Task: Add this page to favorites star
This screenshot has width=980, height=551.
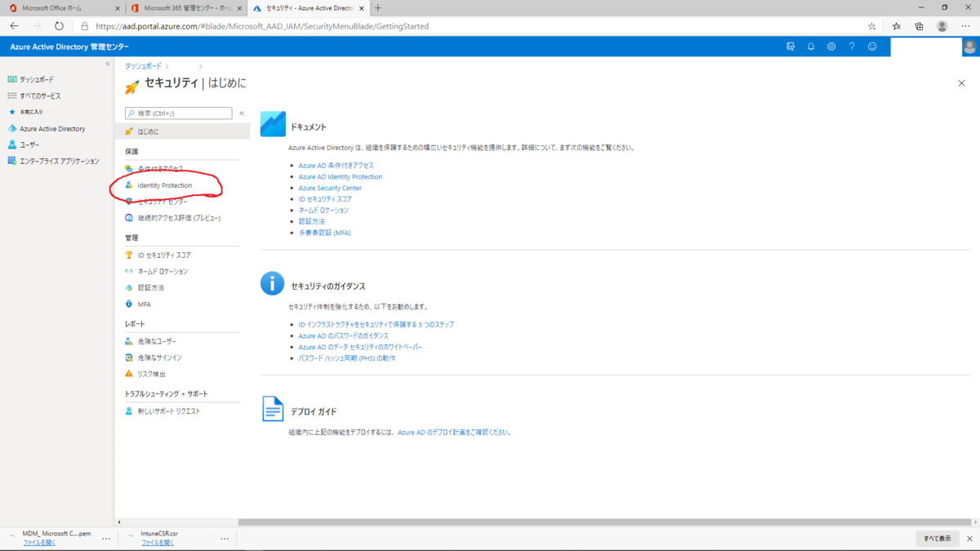Action: pos(873,26)
